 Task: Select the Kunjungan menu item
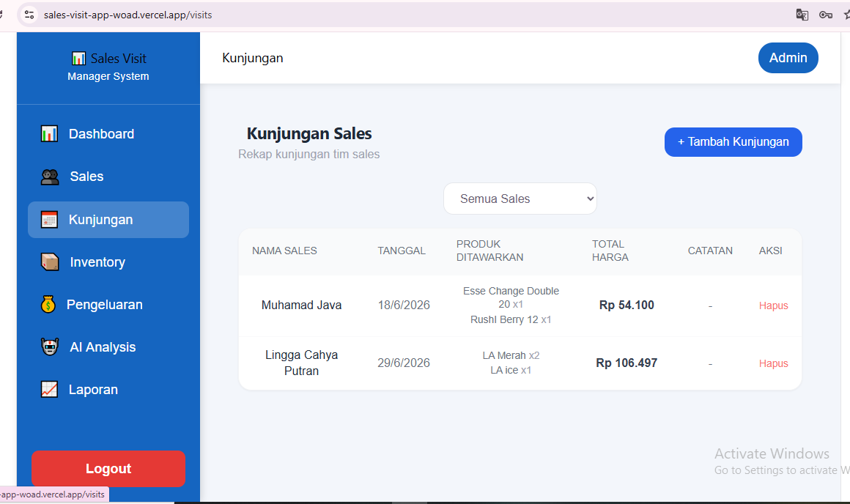coord(108,220)
